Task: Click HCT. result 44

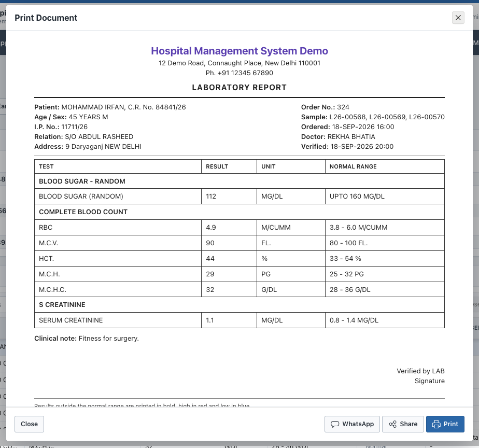Action: pos(229,259)
